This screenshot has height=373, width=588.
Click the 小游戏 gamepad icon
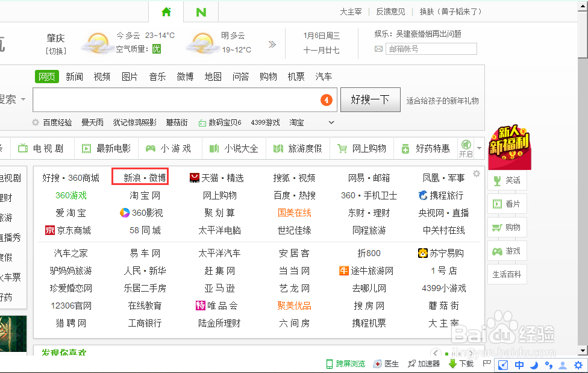tap(151, 149)
